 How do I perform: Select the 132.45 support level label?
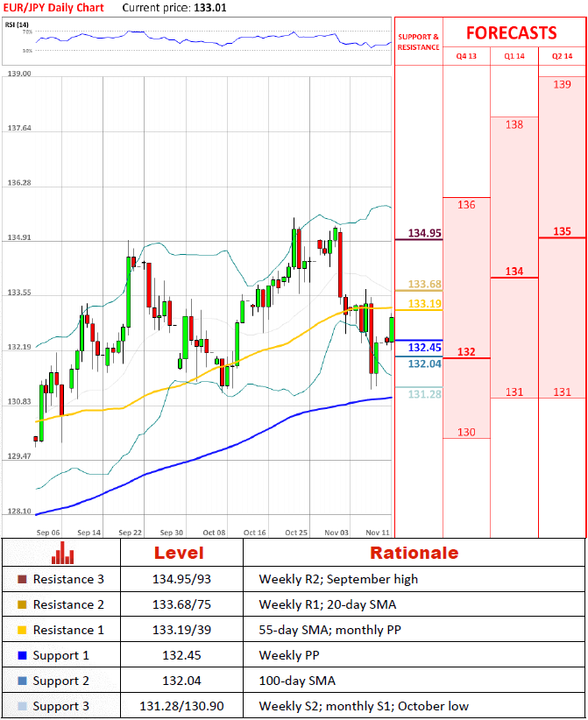click(x=424, y=348)
